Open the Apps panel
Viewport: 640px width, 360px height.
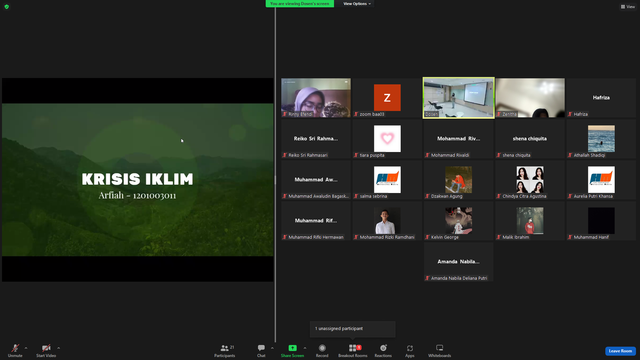click(x=410, y=350)
